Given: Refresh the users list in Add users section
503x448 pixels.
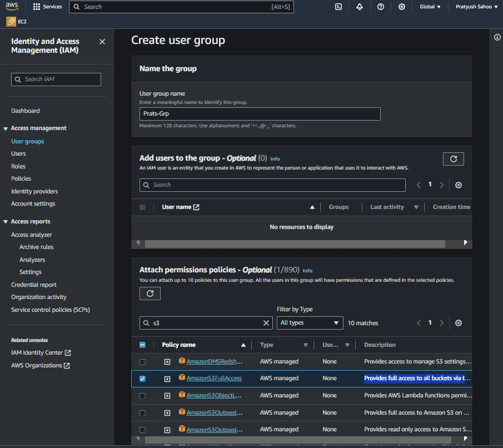Looking at the screenshot, I should pos(453,159).
